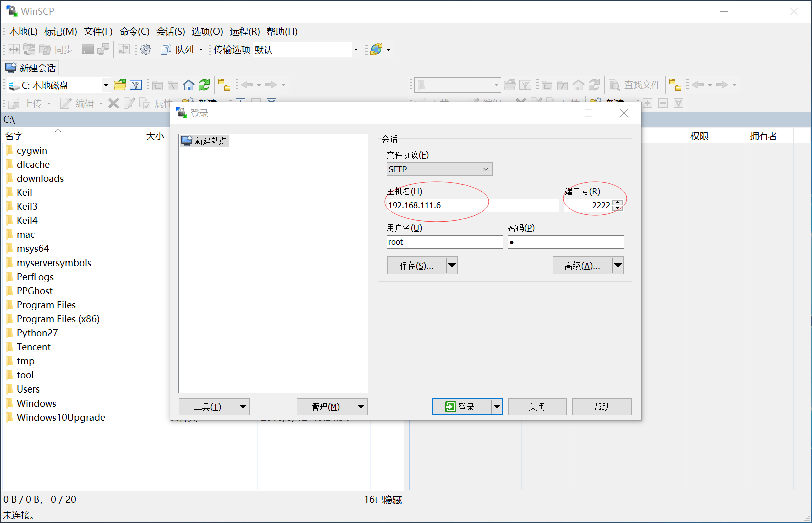This screenshot has height=523, width=812.
Task: Open the 标记(M) menu
Action: 60,31
